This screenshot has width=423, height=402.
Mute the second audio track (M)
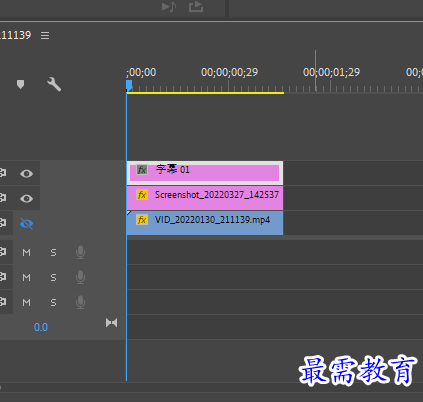click(x=26, y=278)
